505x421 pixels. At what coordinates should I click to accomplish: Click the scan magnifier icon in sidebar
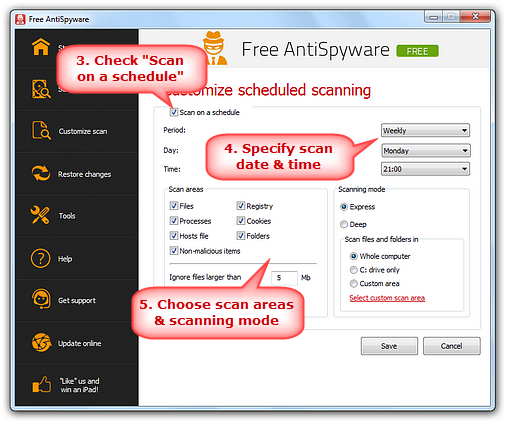tap(41, 89)
